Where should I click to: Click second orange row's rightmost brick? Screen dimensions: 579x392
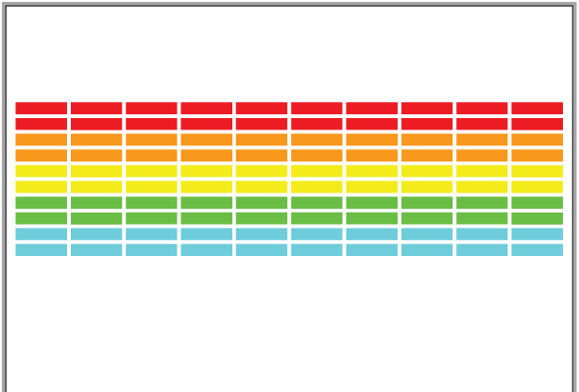click(x=536, y=156)
